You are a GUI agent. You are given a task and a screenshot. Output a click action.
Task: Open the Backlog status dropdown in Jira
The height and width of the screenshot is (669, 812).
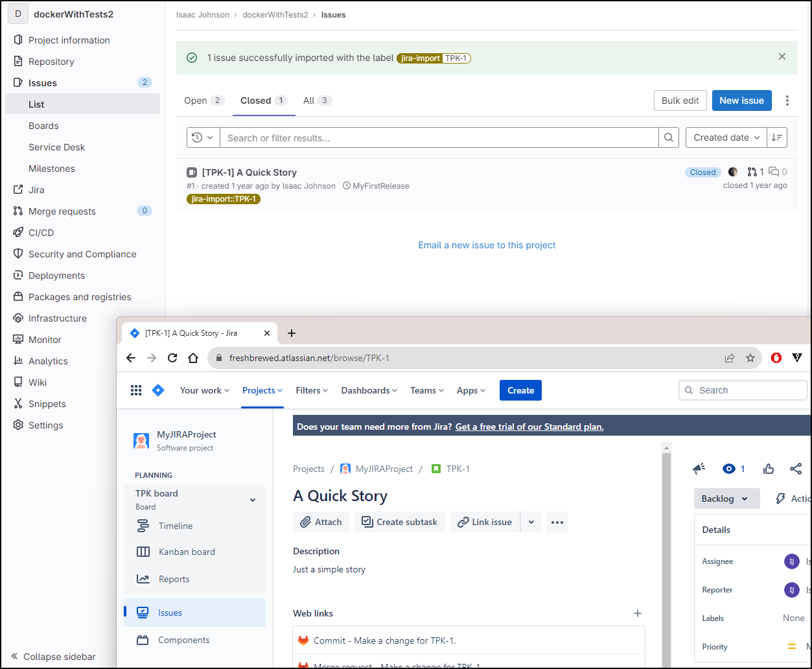point(726,499)
